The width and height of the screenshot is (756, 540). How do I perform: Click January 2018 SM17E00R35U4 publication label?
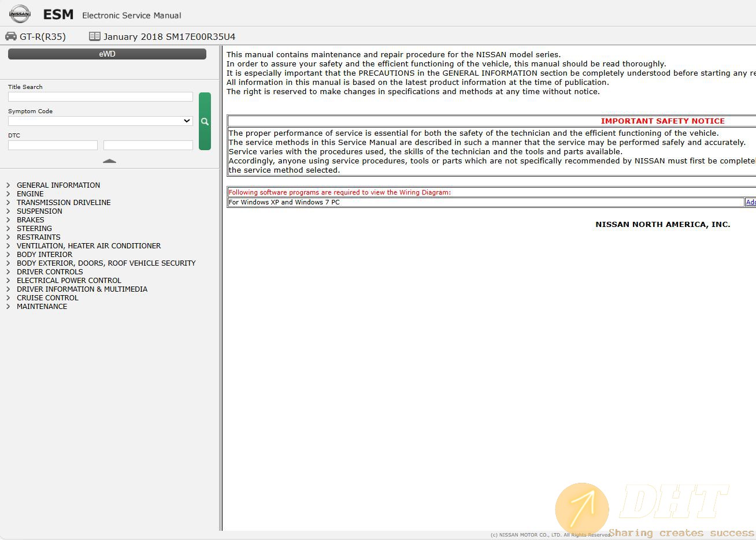point(169,36)
